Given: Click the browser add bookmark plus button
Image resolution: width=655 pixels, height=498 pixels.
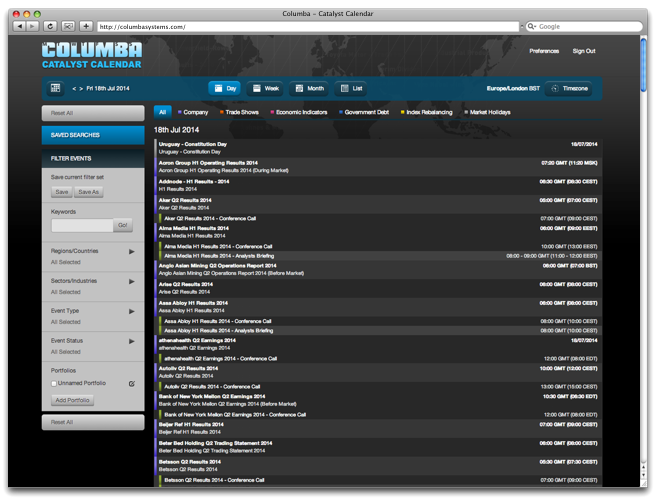Looking at the screenshot, I should click(86, 26).
